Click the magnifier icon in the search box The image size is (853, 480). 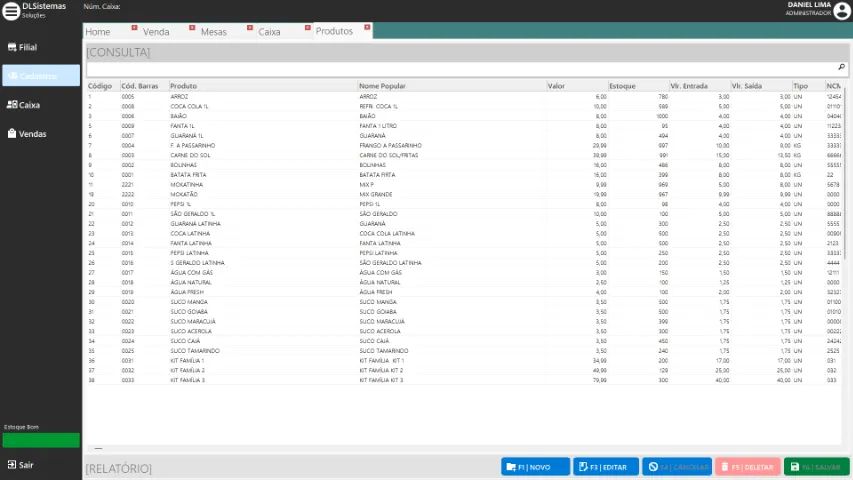(x=841, y=68)
